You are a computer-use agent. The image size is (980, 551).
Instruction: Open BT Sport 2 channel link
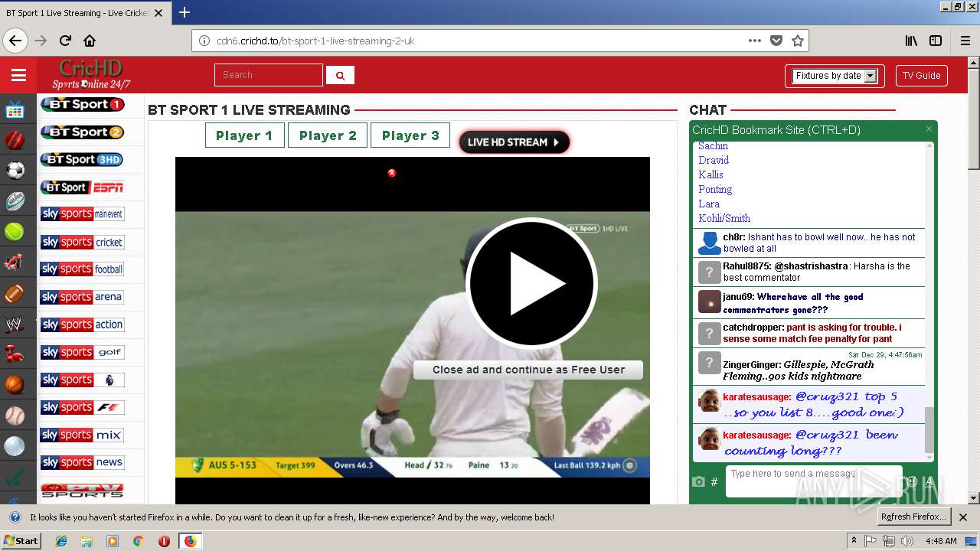coord(82,132)
